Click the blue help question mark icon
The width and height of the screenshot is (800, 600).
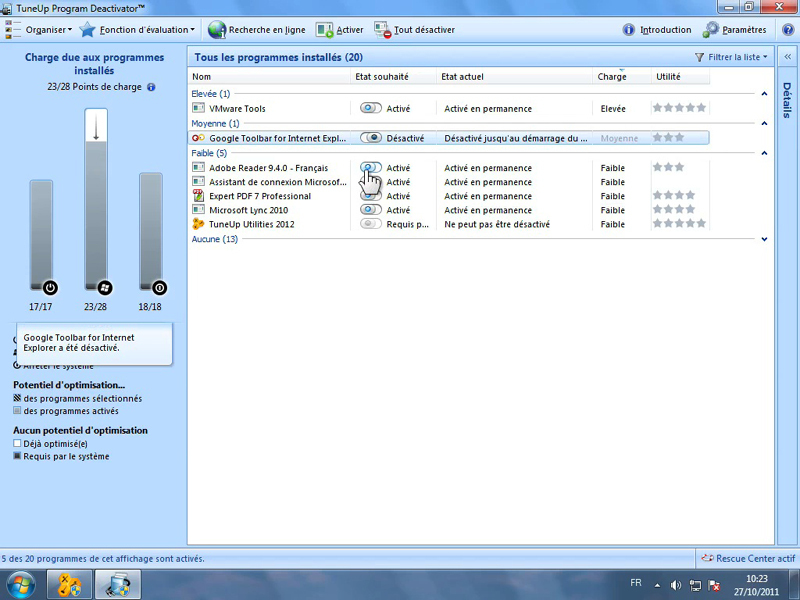pyautogui.click(x=788, y=30)
